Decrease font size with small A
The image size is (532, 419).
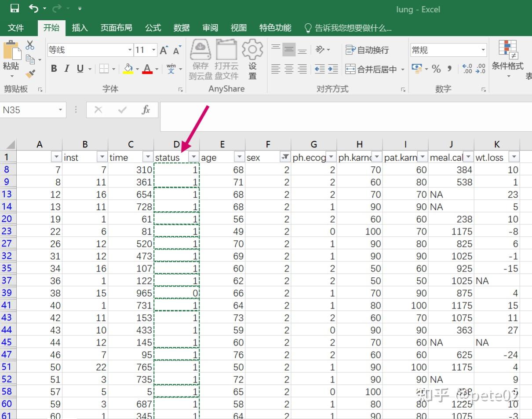pyautogui.click(x=177, y=50)
